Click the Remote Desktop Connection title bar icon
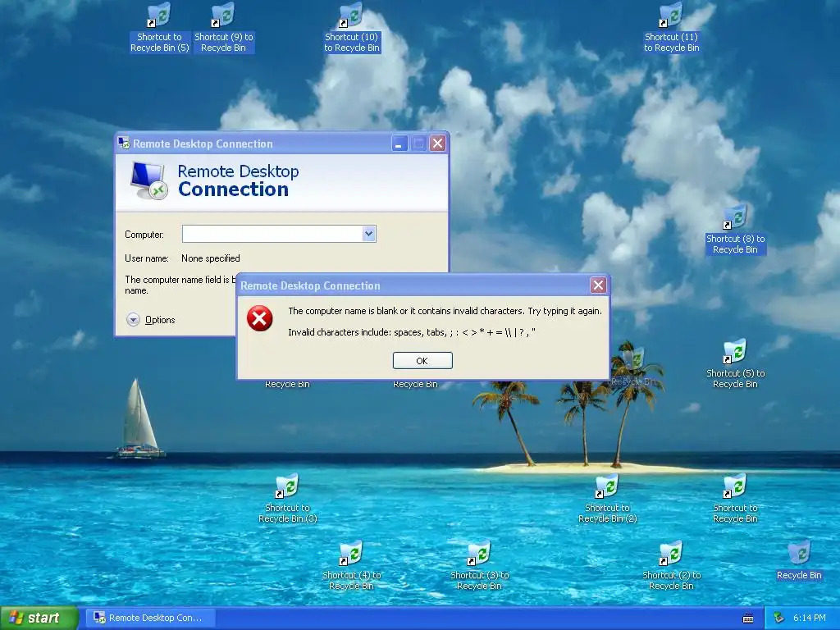This screenshot has height=630, width=840. tap(124, 143)
